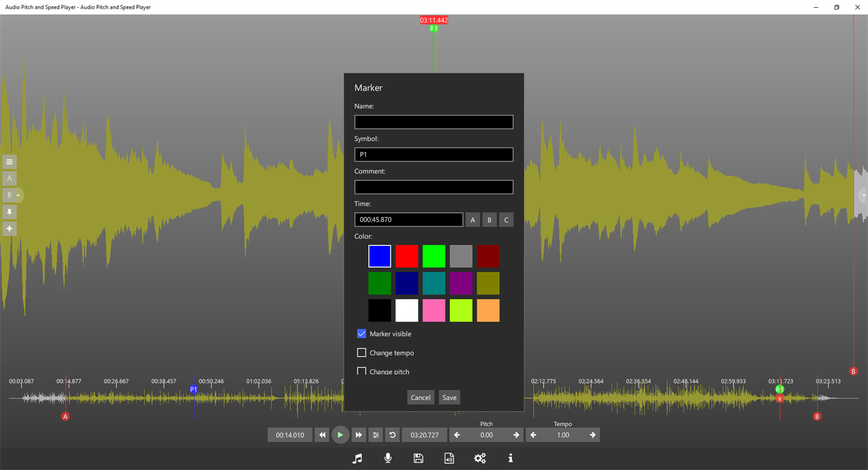Viewport: 868px width, 470px height.
Task: Click the blue P1 marker on the overview
Action: pyautogui.click(x=193, y=390)
